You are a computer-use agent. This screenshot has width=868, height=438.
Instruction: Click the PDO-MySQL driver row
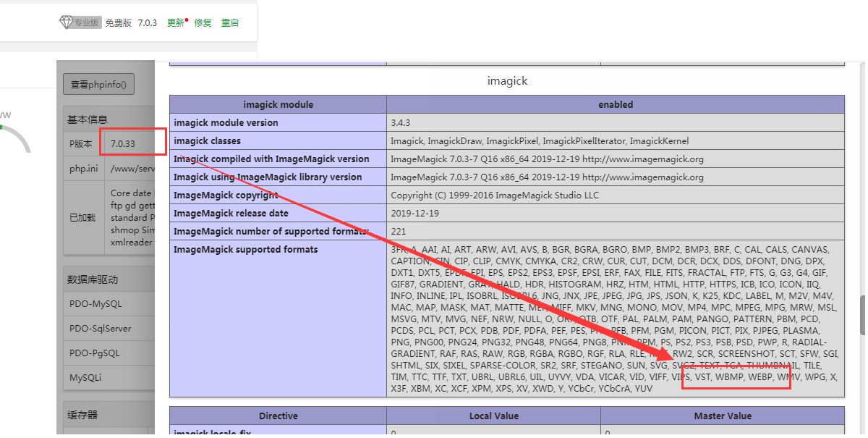pos(95,303)
